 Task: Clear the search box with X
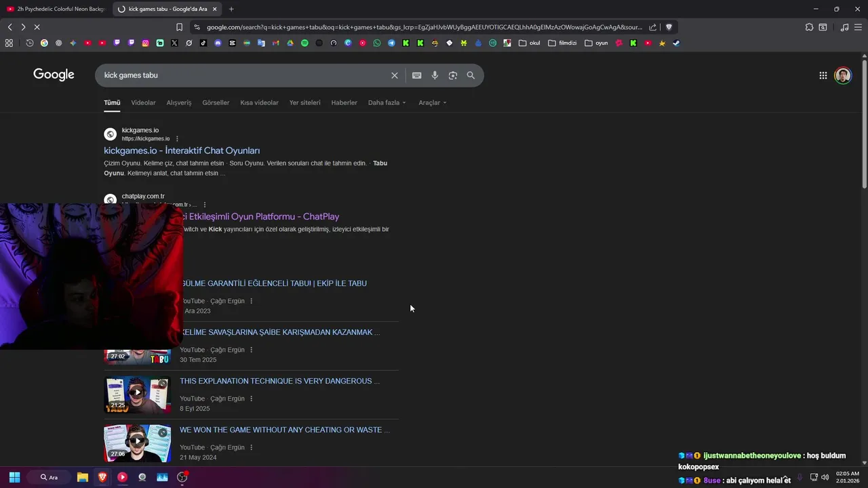pyautogui.click(x=394, y=75)
